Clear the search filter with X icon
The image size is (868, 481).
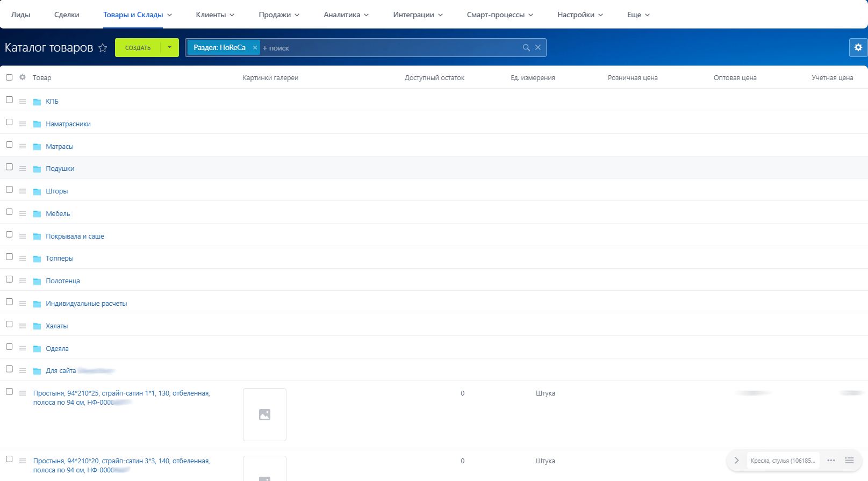click(x=538, y=48)
